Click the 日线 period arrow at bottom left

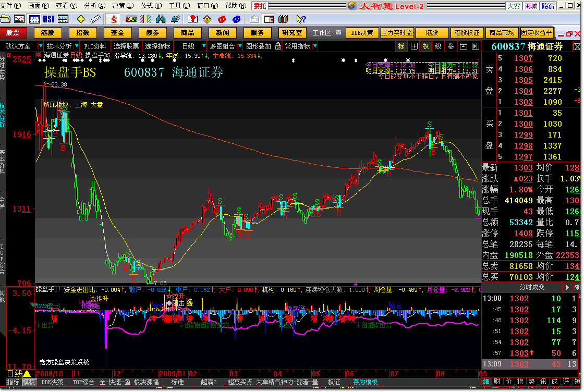point(27,373)
